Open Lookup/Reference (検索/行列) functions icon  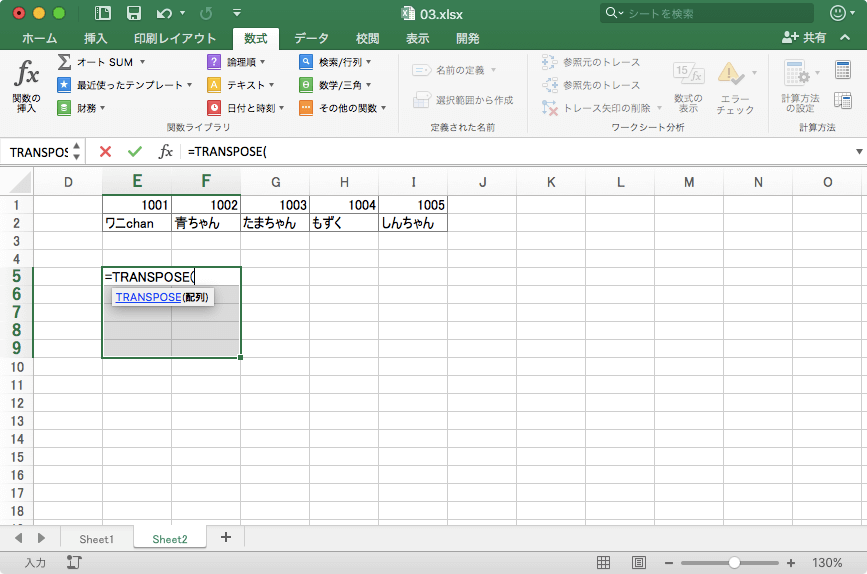coord(306,62)
